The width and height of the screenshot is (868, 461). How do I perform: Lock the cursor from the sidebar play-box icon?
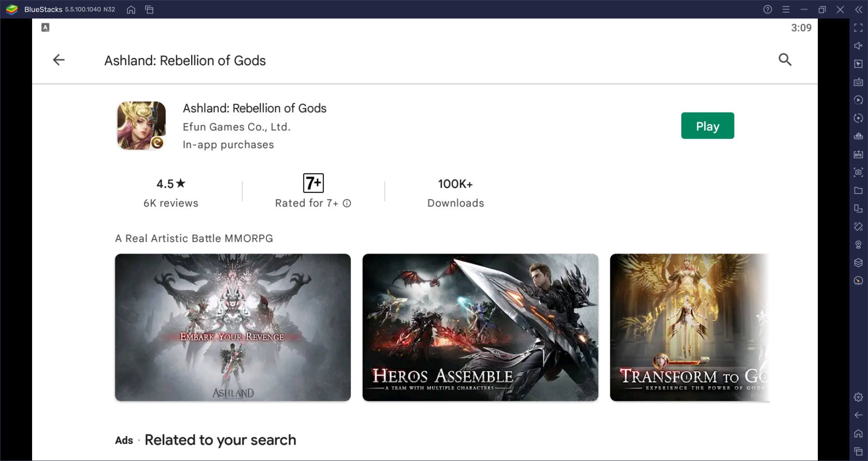(859, 64)
